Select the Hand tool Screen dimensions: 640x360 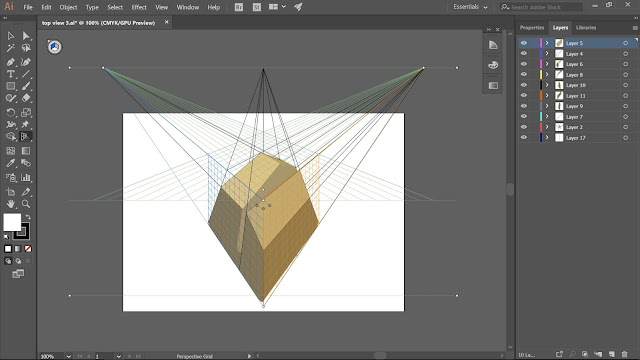11,204
